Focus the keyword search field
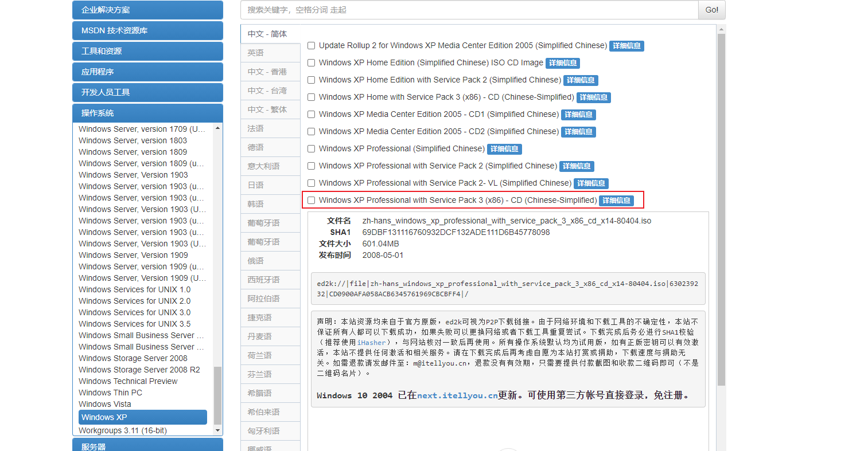This screenshot has height=451, width=868. [x=469, y=10]
